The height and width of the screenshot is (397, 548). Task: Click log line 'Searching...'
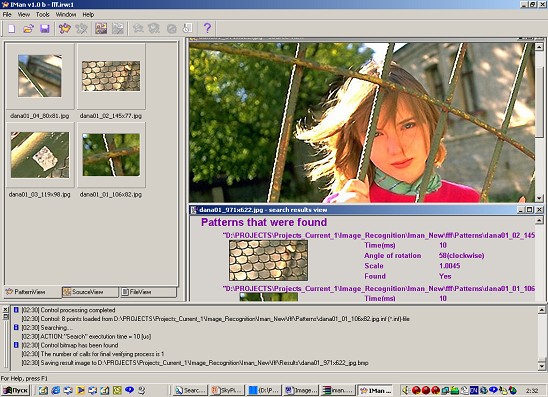[x=47, y=328]
